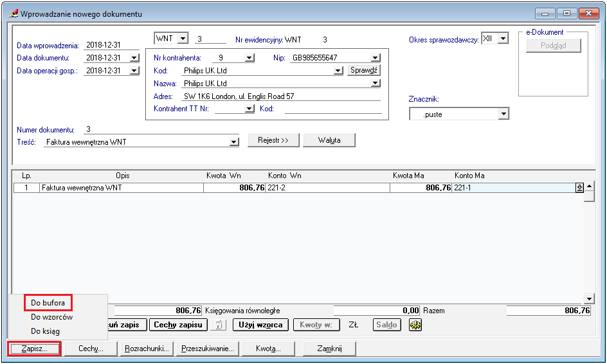Click the application icon in the title bar

coord(13,14)
